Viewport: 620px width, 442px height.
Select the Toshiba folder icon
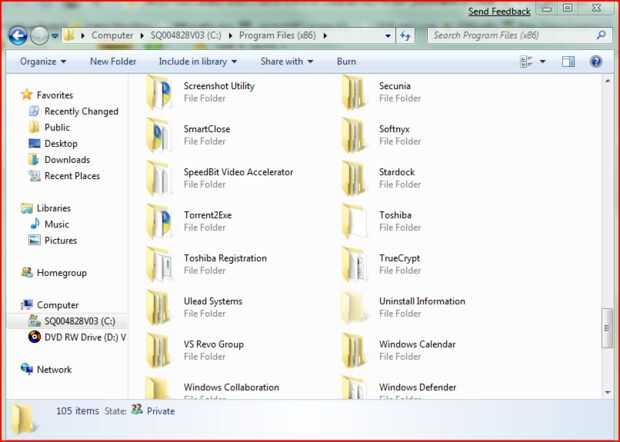click(x=354, y=222)
